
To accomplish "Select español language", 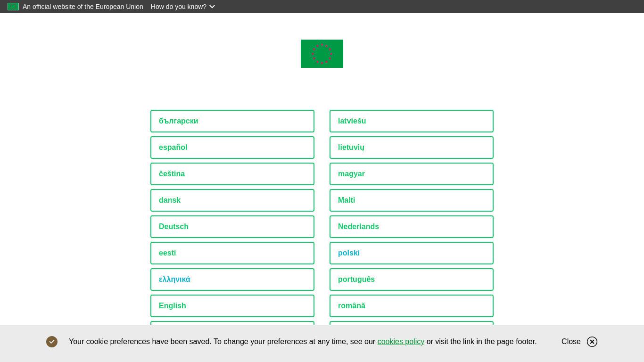I will pos(232,148).
